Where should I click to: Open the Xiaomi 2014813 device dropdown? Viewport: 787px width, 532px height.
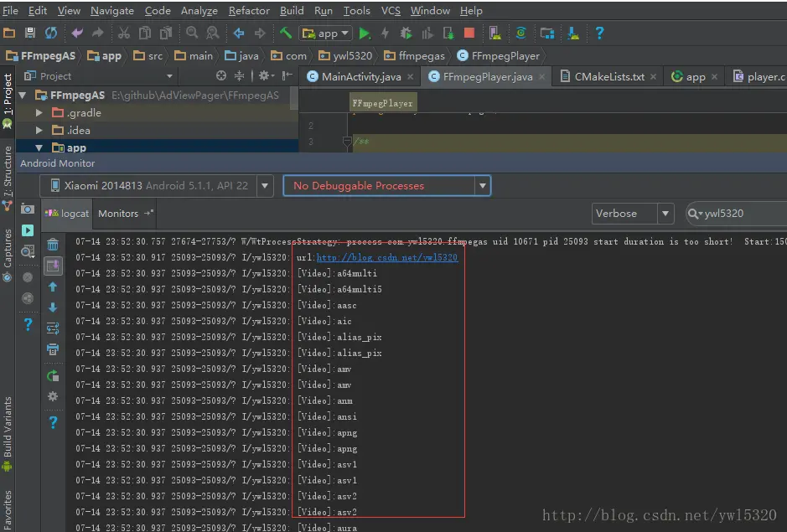point(265,186)
